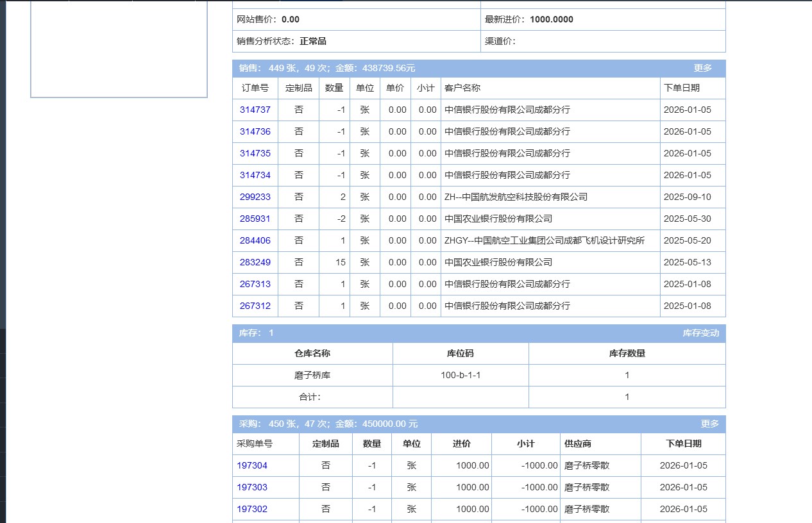Click the 库位码 100-b-1-1 cell

click(x=461, y=375)
